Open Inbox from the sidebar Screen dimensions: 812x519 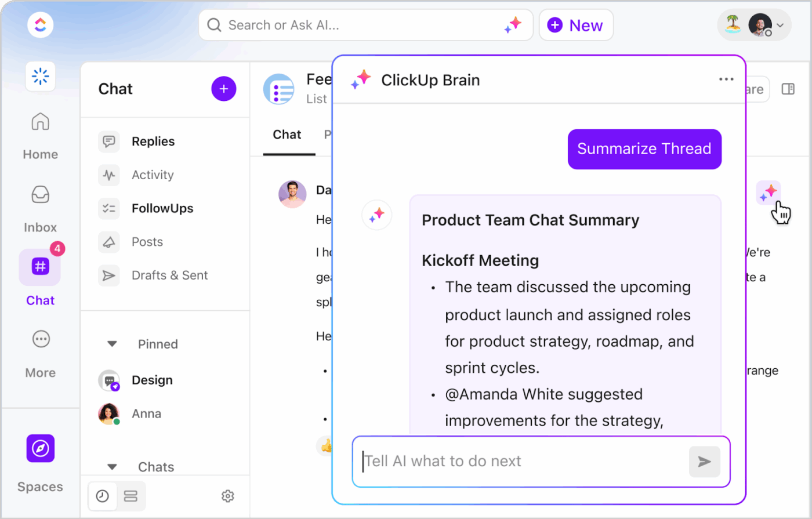(40, 209)
